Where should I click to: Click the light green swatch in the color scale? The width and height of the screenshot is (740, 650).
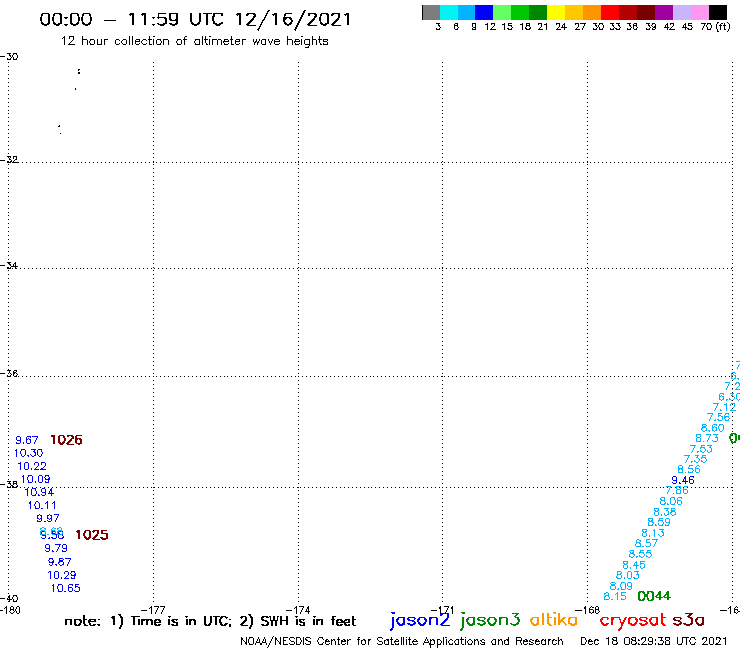tap(502, 12)
